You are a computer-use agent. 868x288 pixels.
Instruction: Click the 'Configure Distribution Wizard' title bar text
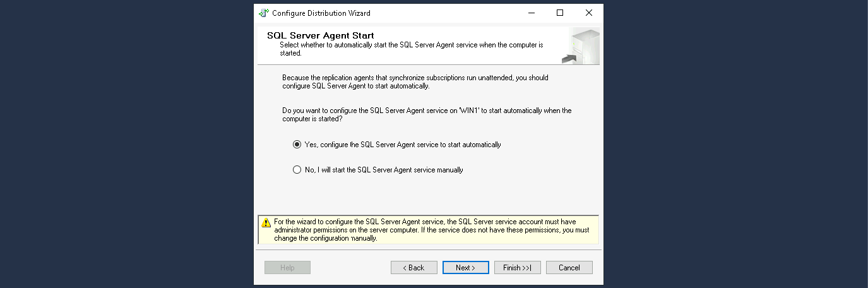[321, 13]
